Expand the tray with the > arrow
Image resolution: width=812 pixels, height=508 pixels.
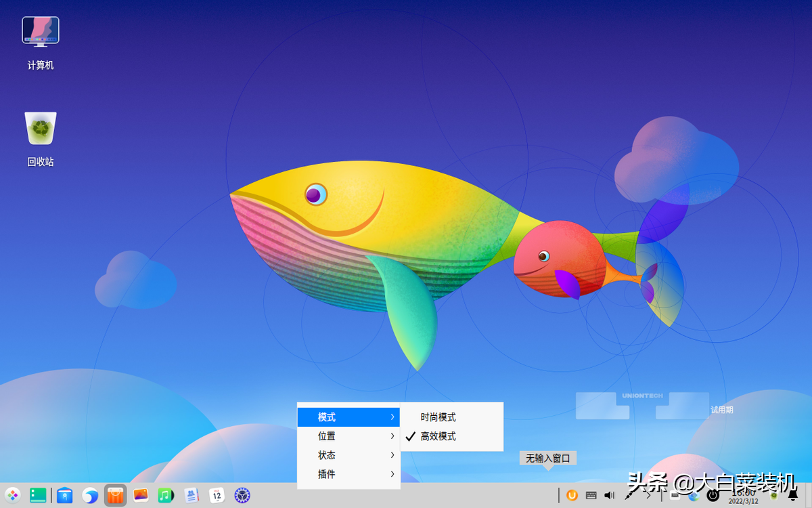[x=648, y=496]
